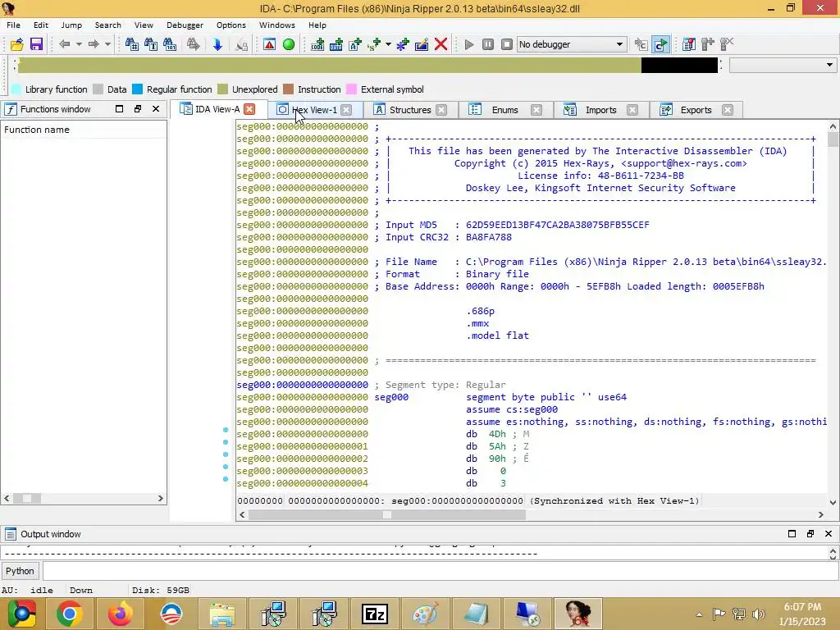Screen dimensions: 840x630
Task: Float the Functions window panel
Action: (138, 109)
